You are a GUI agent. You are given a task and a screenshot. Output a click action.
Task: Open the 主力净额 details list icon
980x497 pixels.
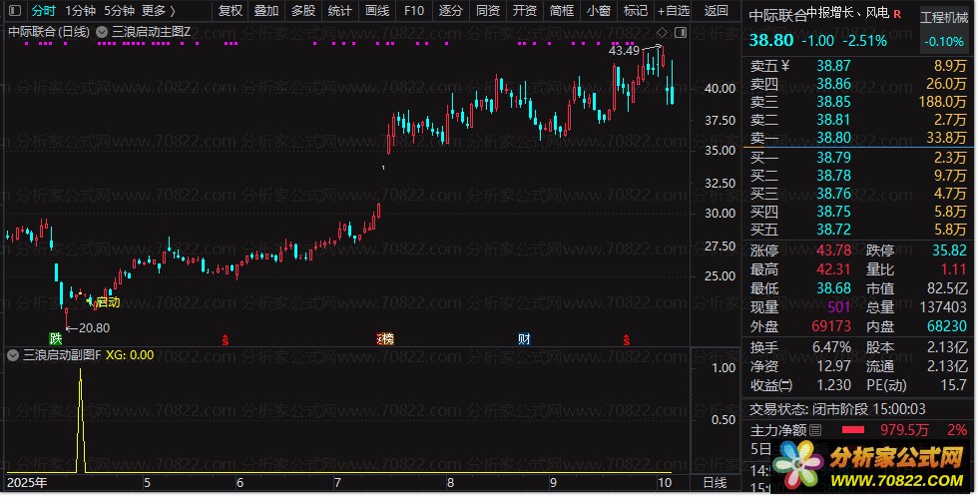point(815,430)
